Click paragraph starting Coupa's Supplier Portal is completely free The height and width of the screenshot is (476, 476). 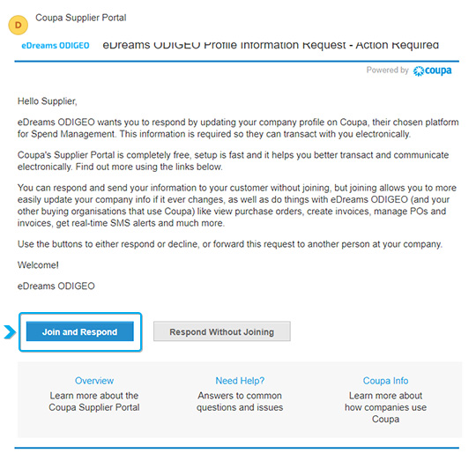[x=233, y=161]
